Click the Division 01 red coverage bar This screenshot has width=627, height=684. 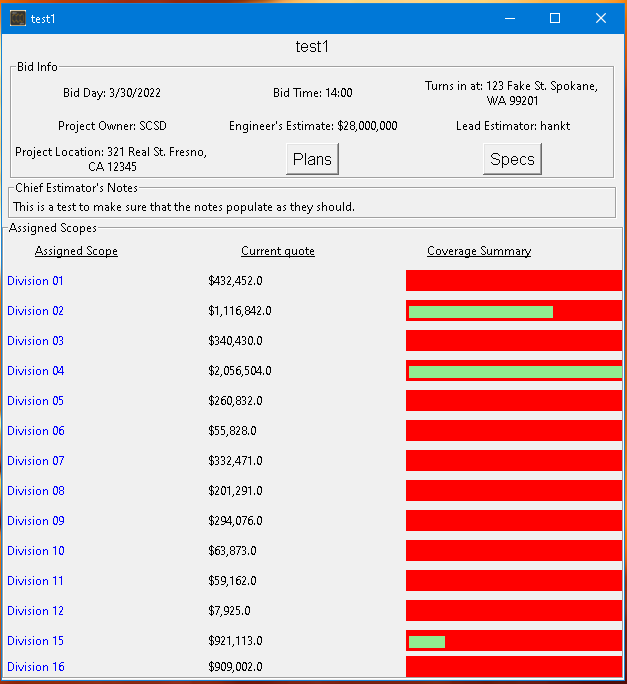click(514, 280)
